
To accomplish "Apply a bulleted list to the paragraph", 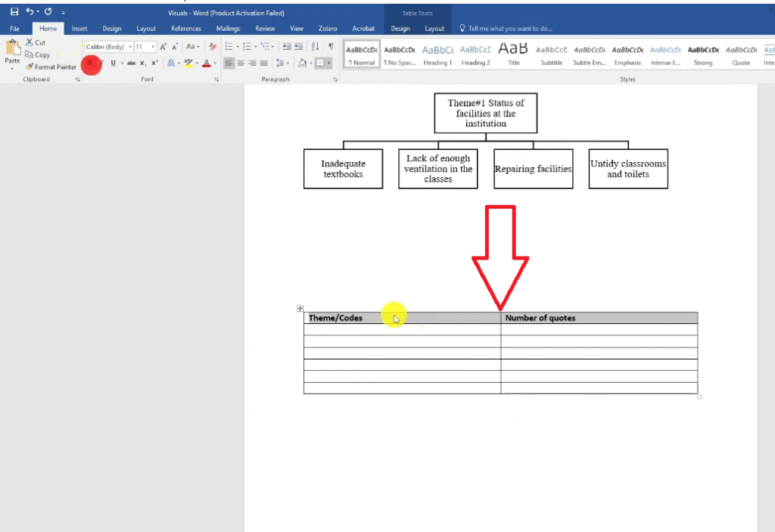I will (229, 47).
